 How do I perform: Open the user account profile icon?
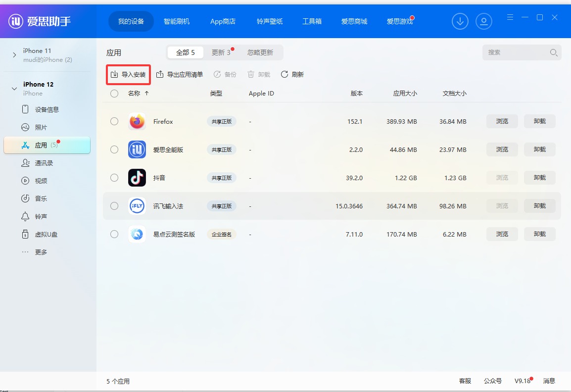483,21
